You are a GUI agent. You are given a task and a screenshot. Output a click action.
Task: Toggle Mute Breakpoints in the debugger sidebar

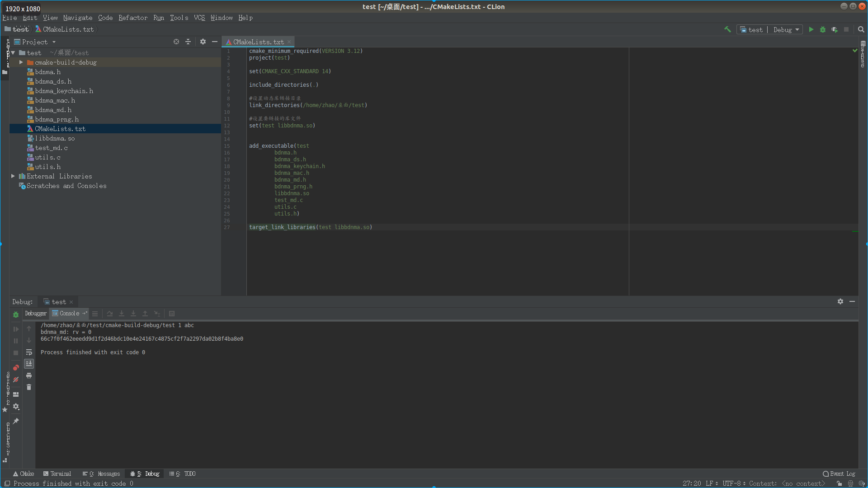[x=16, y=380]
